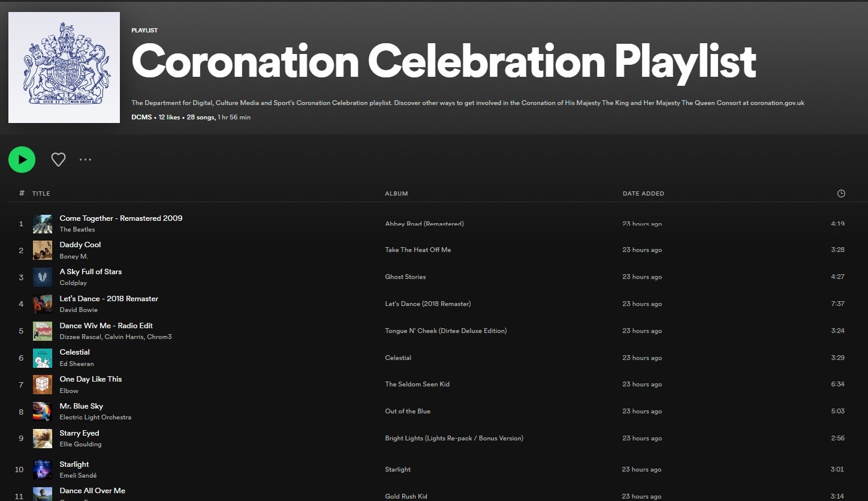Image resolution: width=868 pixels, height=501 pixels.
Task: Open the playlist cover art image
Action: [64, 67]
